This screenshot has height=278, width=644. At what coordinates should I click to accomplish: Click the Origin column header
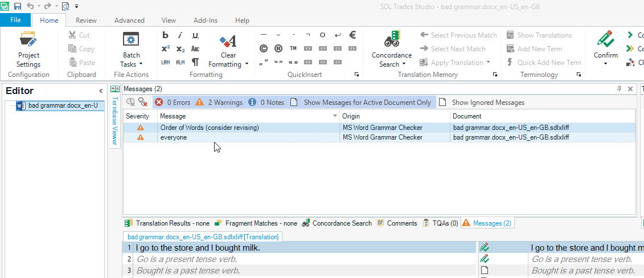[395, 116]
